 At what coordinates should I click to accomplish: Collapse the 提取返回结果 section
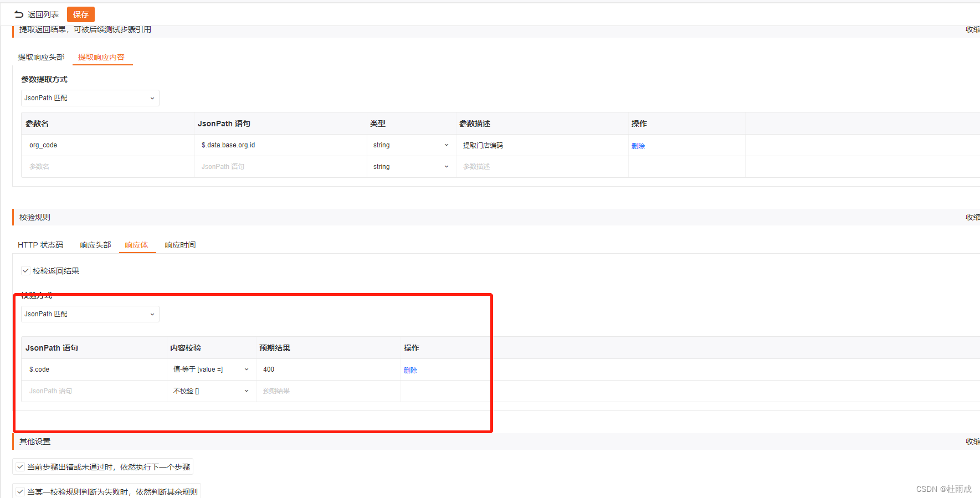pos(973,29)
